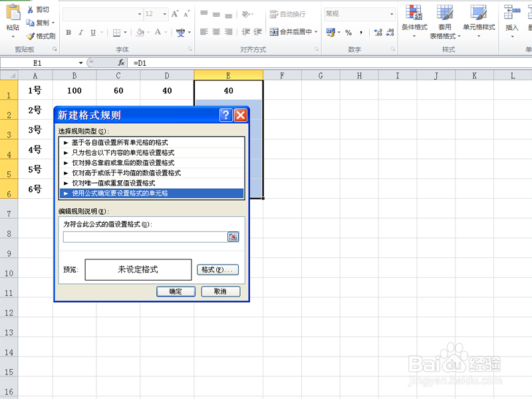
Task: Select rule type 只为包含以下内容的单元格设置格式
Action: click(152, 153)
